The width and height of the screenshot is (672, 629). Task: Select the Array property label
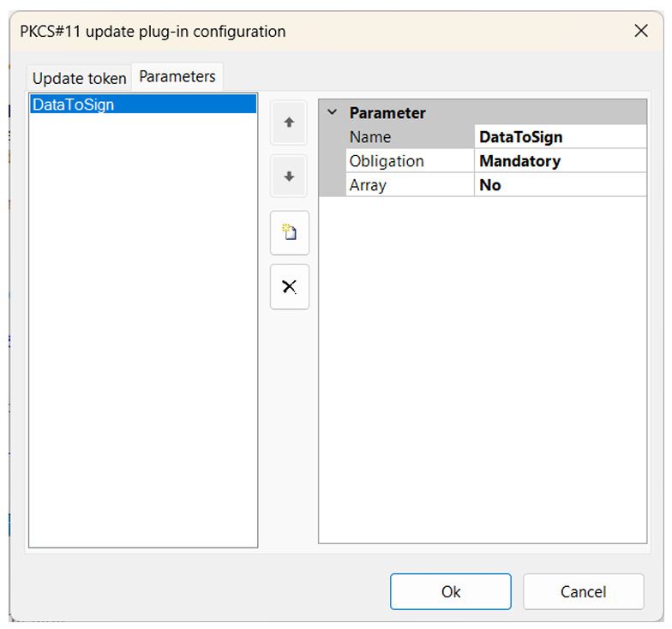[410, 185]
